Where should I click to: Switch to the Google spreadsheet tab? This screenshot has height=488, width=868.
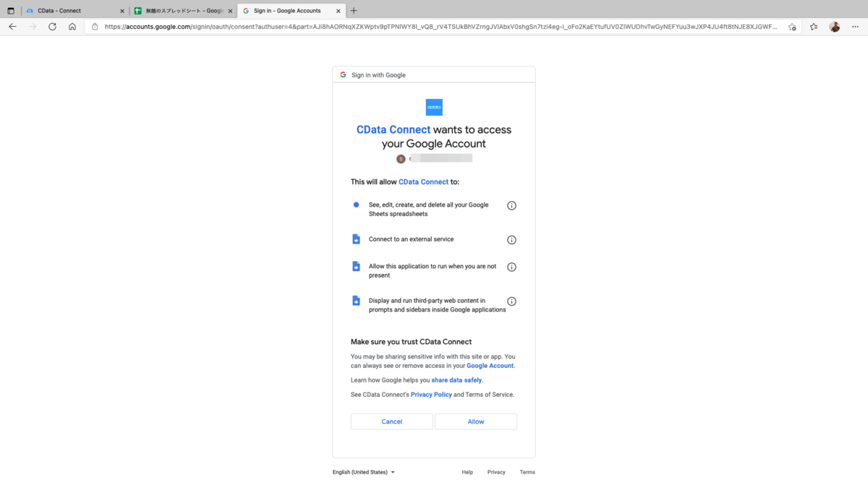tap(183, 11)
